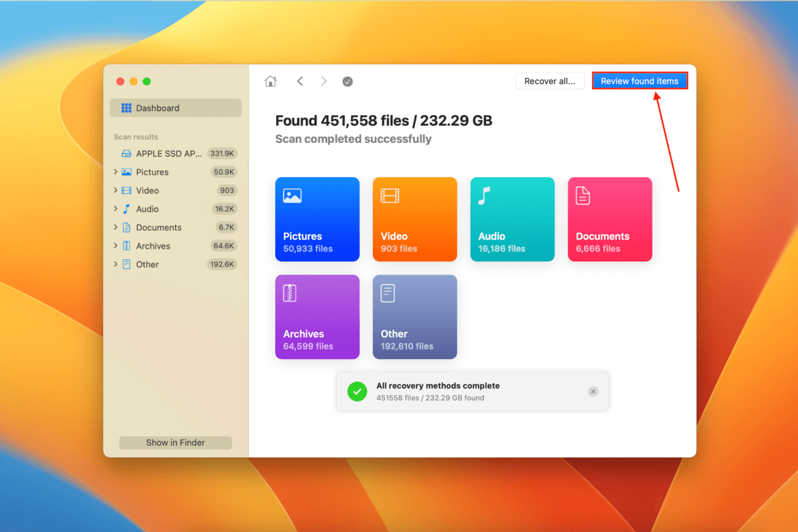Click Review found items button
This screenshot has height=532, width=798.
pyautogui.click(x=640, y=81)
